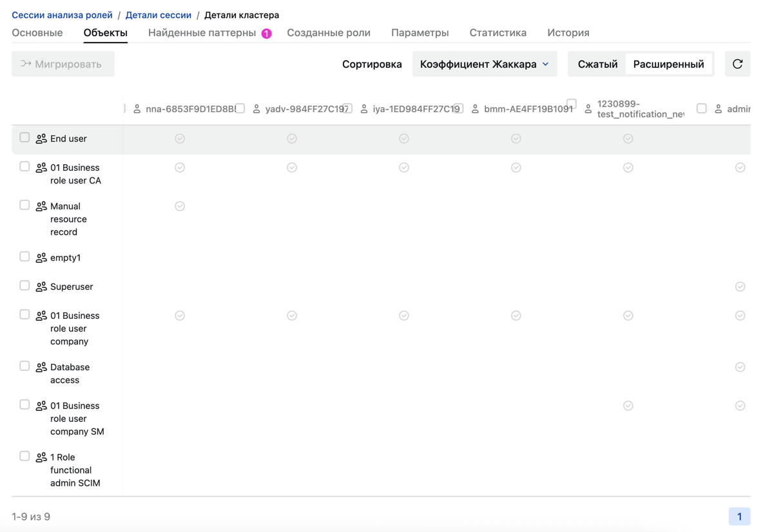
Task: Click the 1-9 из 9 record counter
Action: [x=31, y=517]
